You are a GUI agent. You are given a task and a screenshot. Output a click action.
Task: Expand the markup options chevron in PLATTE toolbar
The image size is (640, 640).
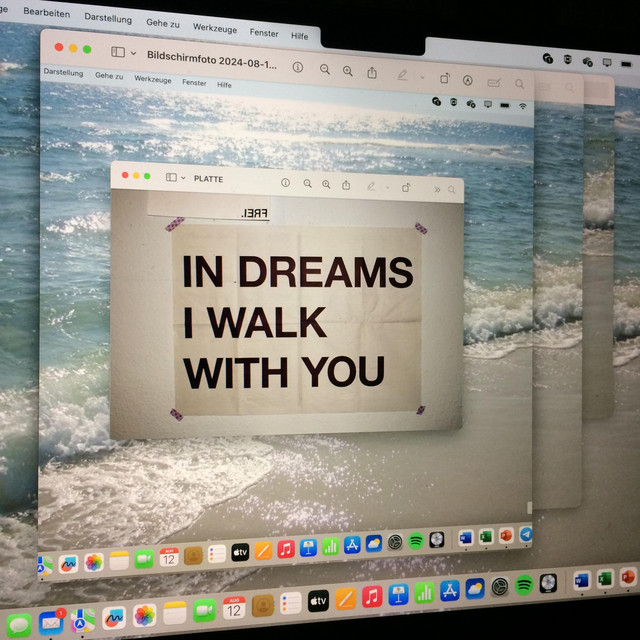tap(388, 187)
